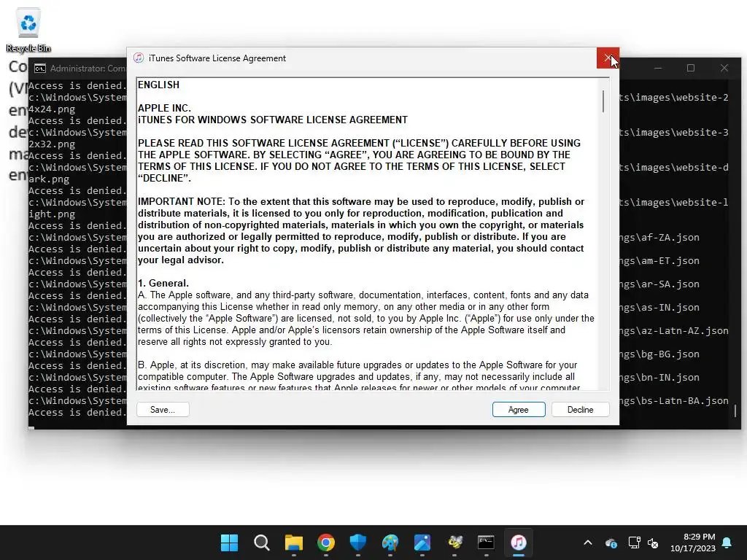Click "4x24.png" line in Command Prompt
747x560 pixels.
click(52, 109)
